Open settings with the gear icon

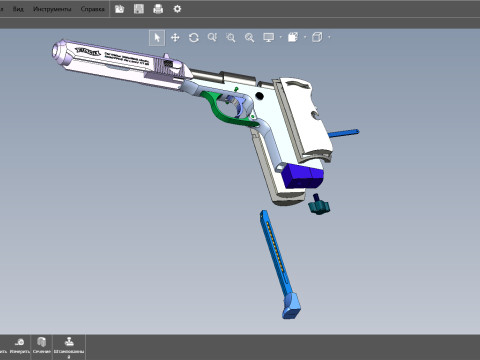click(x=177, y=9)
